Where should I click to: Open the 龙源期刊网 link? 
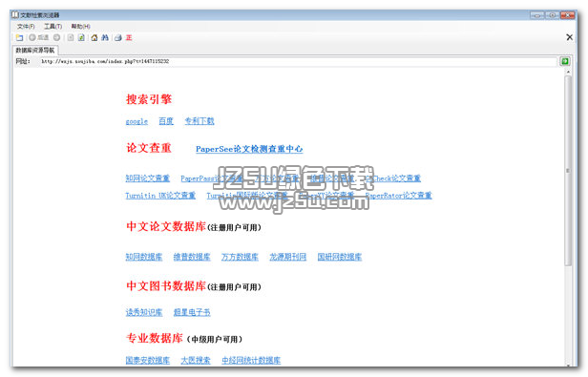click(288, 257)
